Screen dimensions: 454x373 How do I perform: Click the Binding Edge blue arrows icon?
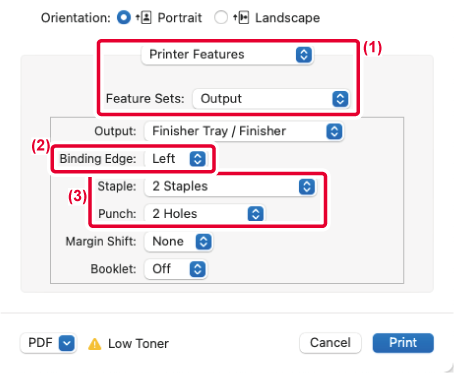point(198,159)
